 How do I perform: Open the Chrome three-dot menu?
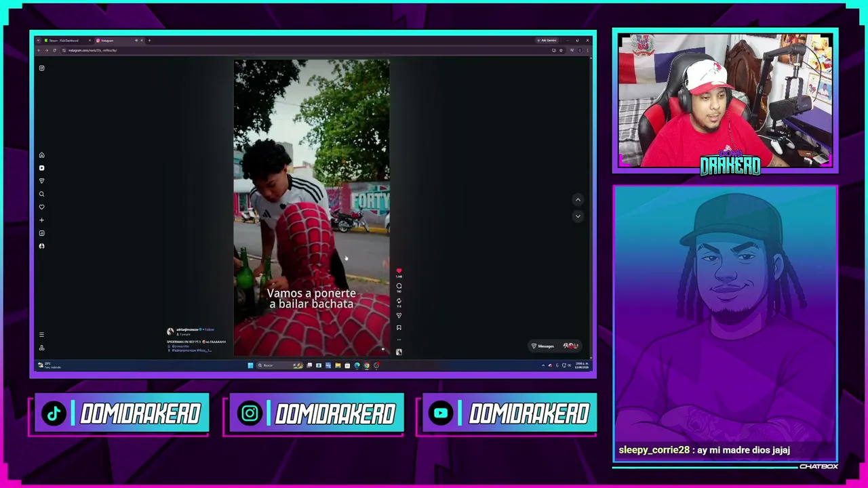588,50
